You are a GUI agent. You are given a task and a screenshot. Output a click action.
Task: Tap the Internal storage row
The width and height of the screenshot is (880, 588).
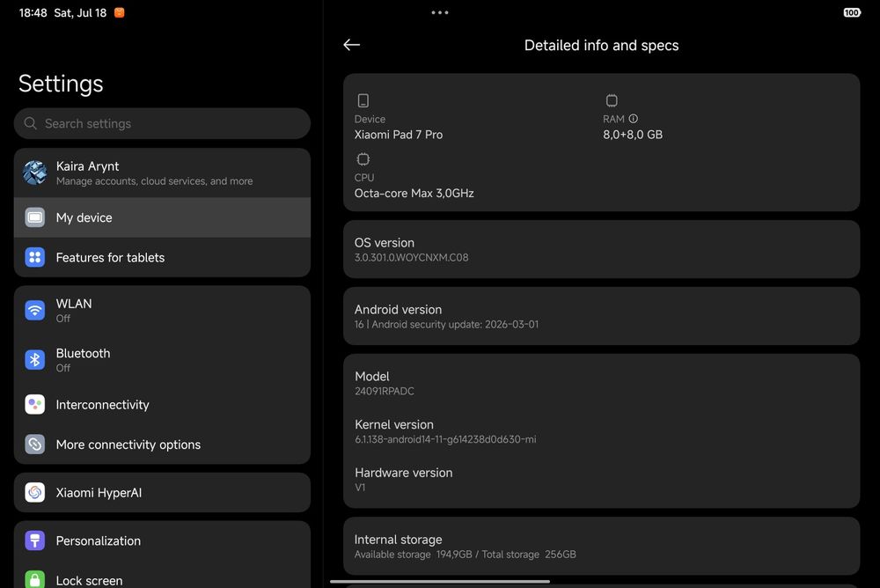pyautogui.click(x=601, y=546)
